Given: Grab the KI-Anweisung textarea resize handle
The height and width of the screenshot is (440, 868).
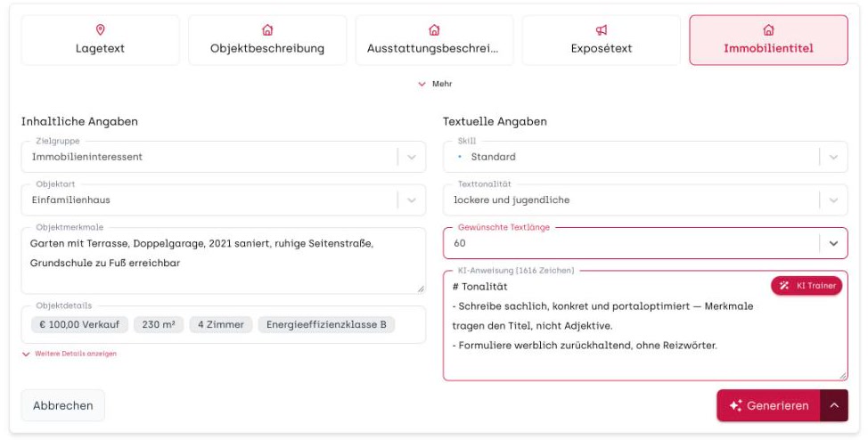Looking at the screenshot, I should pyautogui.click(x=842, y=375).
